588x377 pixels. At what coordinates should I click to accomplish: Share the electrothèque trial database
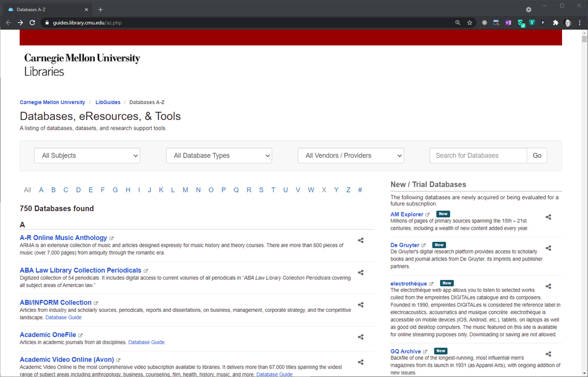[x=548, y=286]
